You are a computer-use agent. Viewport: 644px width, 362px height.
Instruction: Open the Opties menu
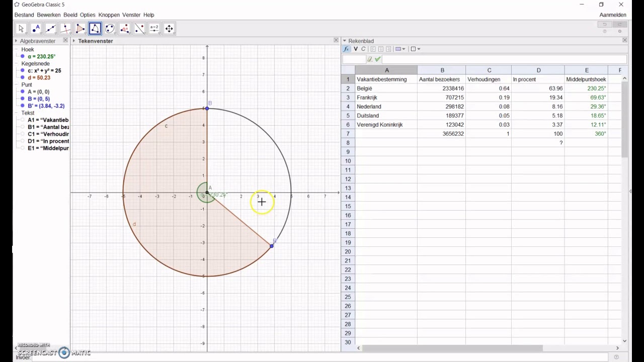coord(88,15)
